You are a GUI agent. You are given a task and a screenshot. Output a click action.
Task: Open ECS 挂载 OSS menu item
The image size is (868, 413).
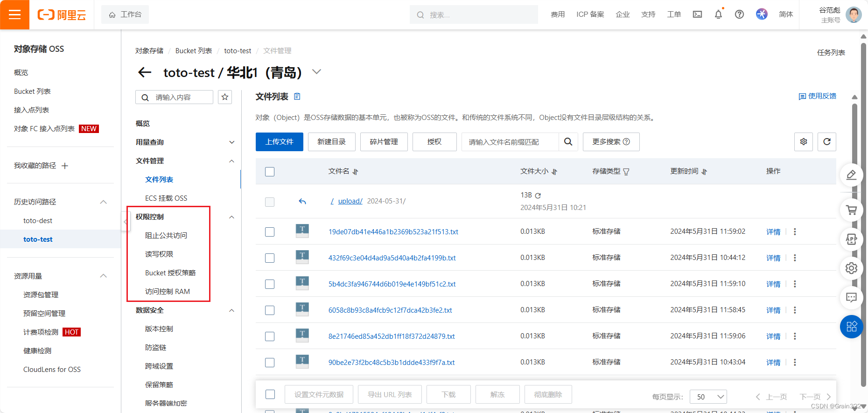click(x=166, y=198)
